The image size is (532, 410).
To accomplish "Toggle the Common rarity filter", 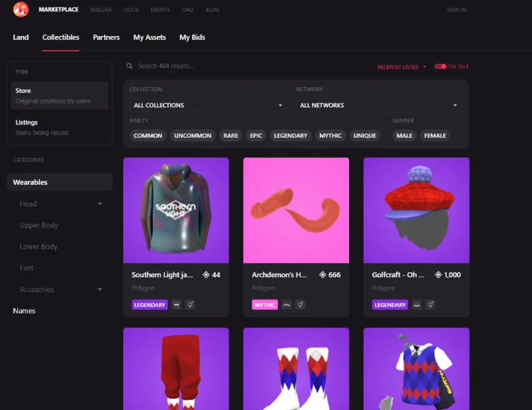I will pyautogui.click(x=148, y=136).
